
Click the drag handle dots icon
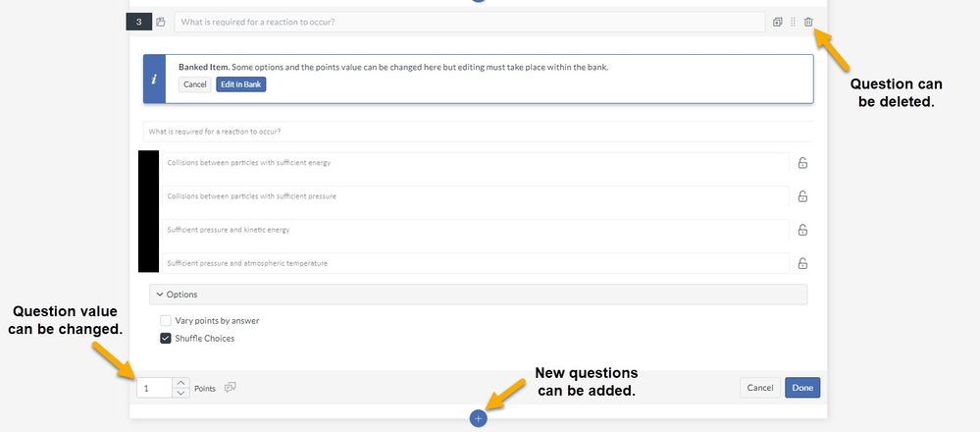[793, 22]
